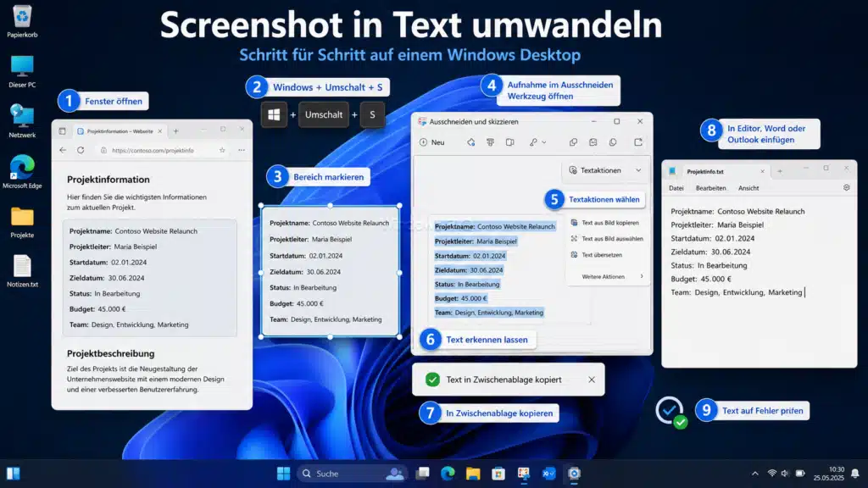Image resolution: width=868 pixels, height=488 pixels.
Task: Open notifications bell in taskbar
Action: [855, 474]
